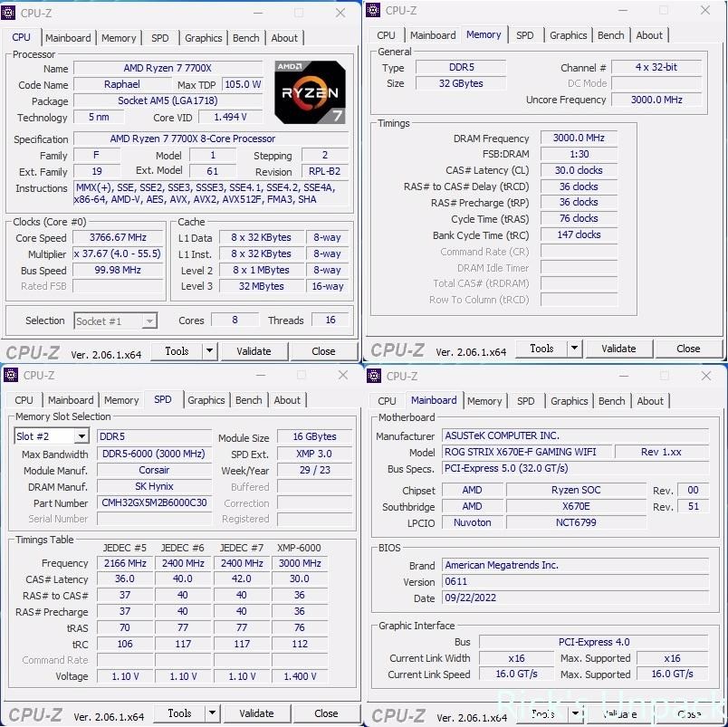Image resolution: width=728 pixels, height=727 pixels.
Task: Click the Close button in the SPD window
Action: pos(326,713)
